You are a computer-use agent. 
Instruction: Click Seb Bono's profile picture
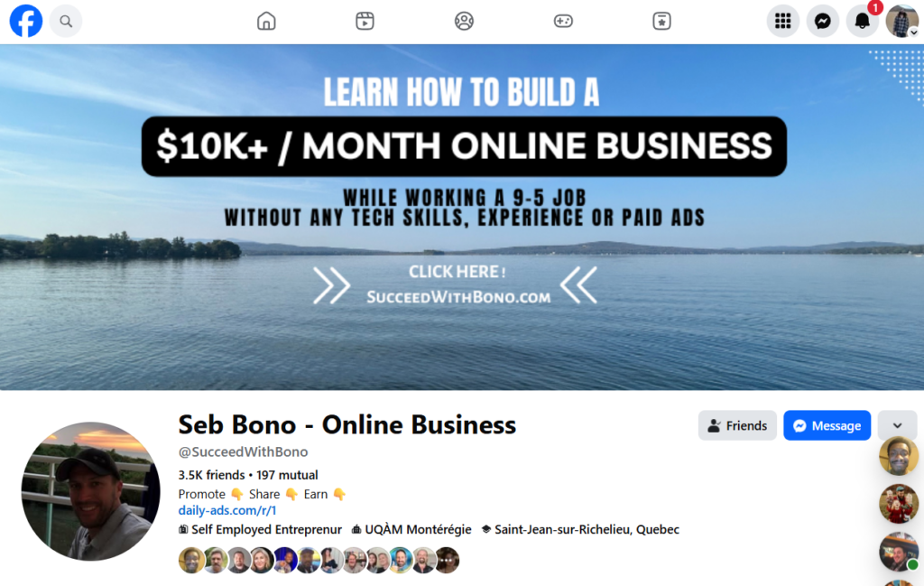89,491
